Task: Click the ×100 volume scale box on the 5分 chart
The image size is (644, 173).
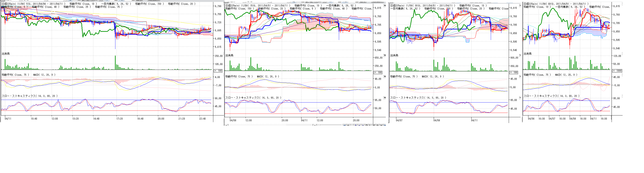Action: point(218,71)
